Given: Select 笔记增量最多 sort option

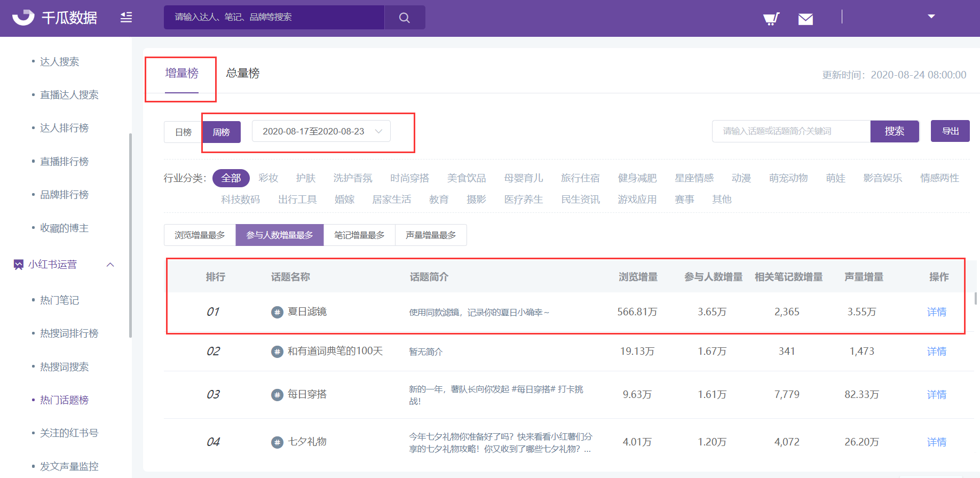Looking at the screenshot, I should click(x=359, y=235).
